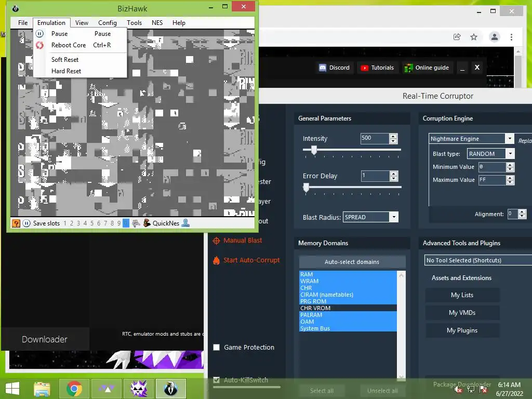Click the orange question-block icon in BizHawk status bar
532x399 pixels.
tap(16, 223)
